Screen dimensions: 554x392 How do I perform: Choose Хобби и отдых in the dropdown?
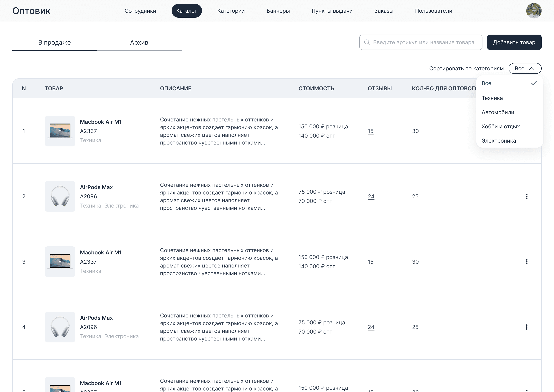[x=509, y=126]
